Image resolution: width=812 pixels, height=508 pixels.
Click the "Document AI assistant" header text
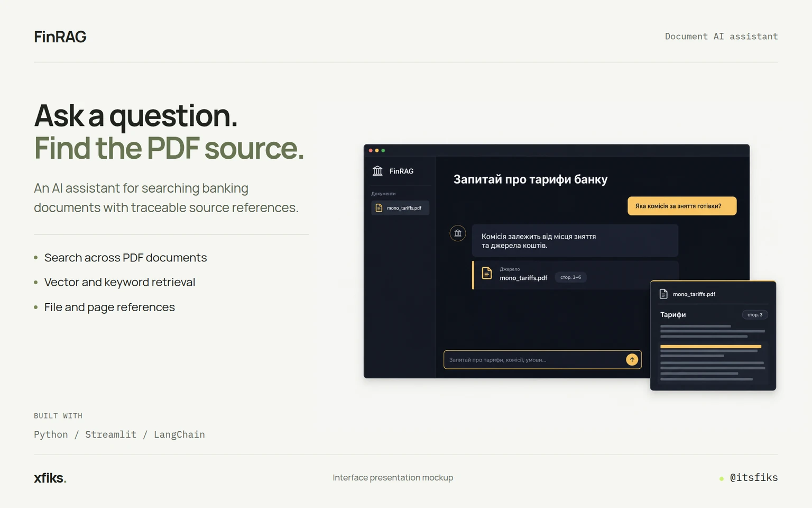[x=721, y=37]
